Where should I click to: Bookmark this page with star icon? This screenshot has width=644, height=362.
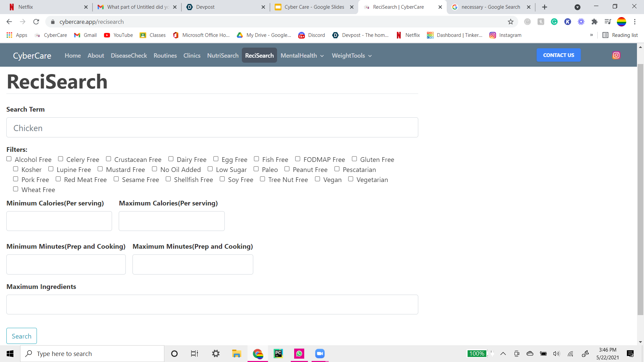pyautogui.click(x=511, y=22)
